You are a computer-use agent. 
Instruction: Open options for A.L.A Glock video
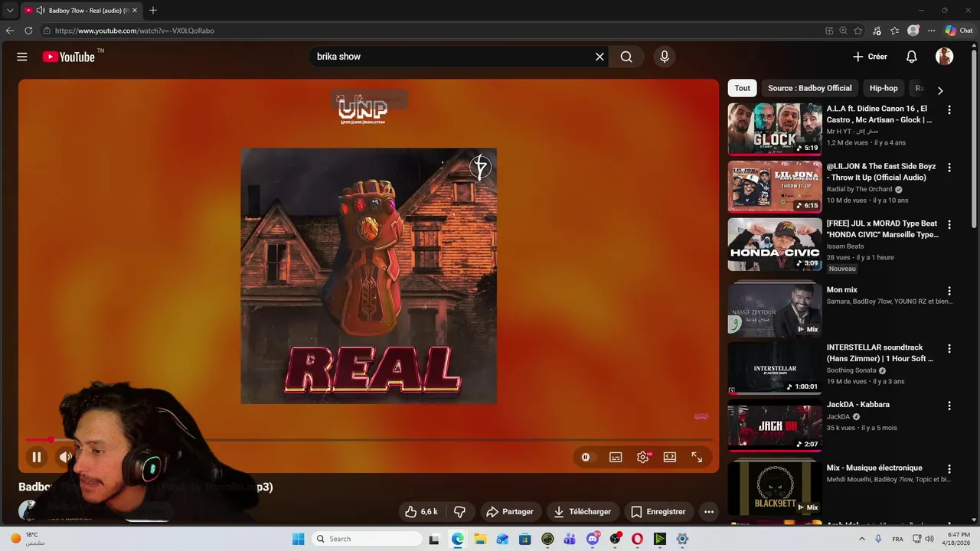(949, 110)
